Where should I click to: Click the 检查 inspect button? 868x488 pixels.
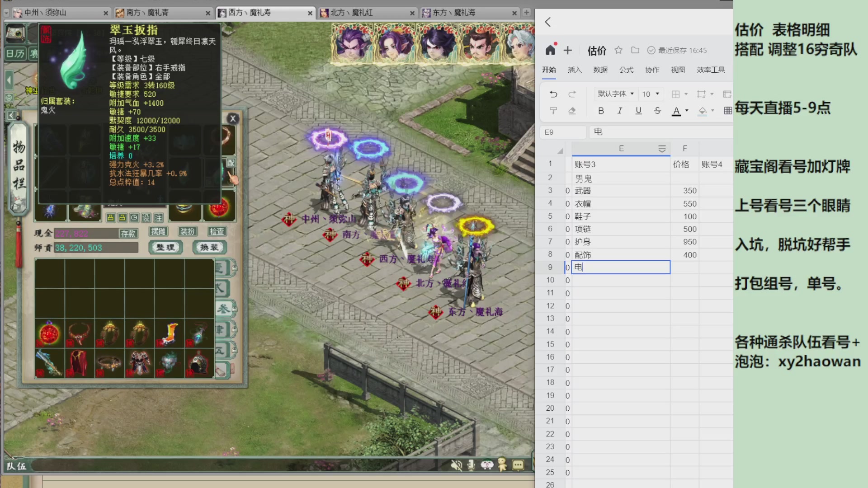coord(217,231)
